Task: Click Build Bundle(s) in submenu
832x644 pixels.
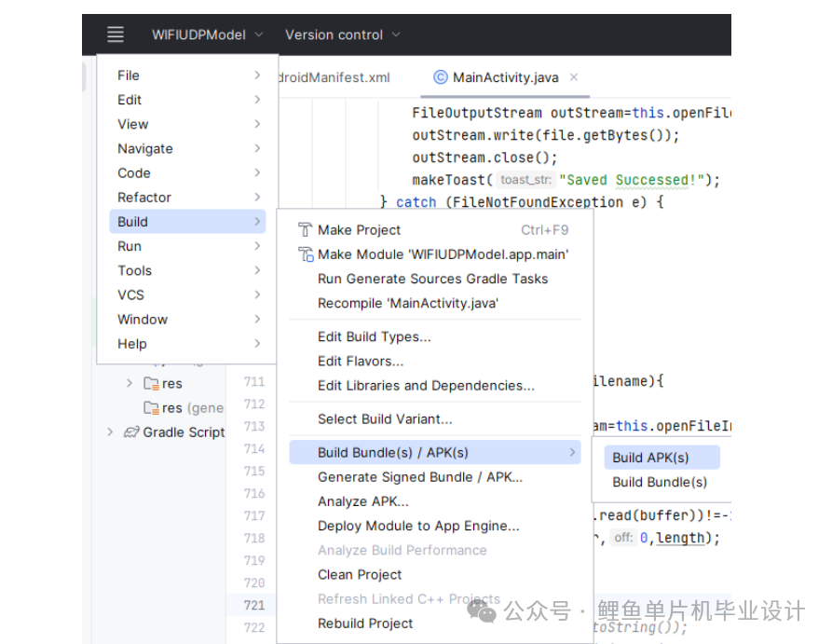Action: [662, 482]
